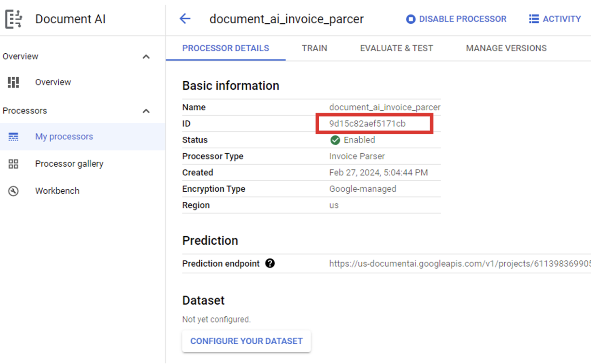Image resolution: width=591 pixels, height=364 pixels.
Task: Click the Document AI product title
Action: pyautogui.click(x=70, y=19)
